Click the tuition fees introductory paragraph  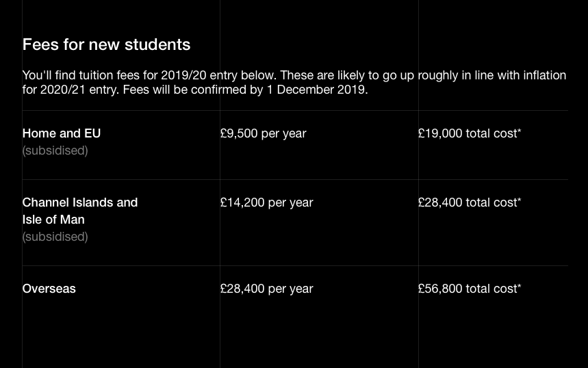(x=294, y=82)
